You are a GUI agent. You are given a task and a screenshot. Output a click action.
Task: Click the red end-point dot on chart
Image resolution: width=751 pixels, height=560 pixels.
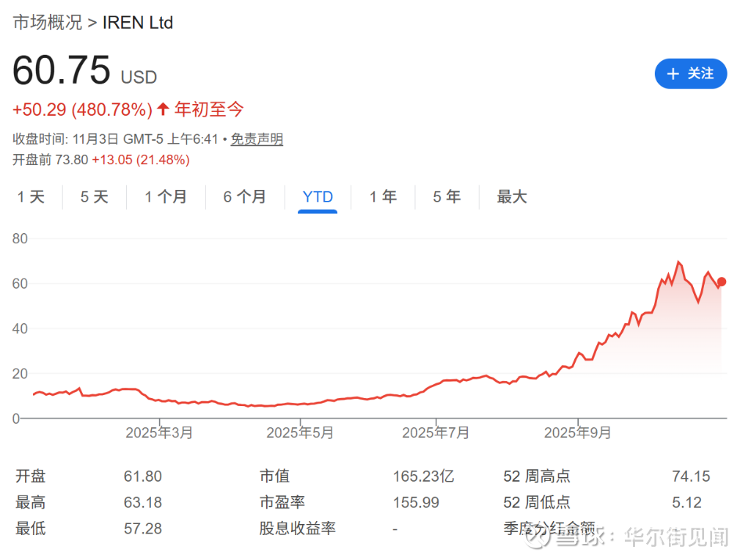[722, 282]
